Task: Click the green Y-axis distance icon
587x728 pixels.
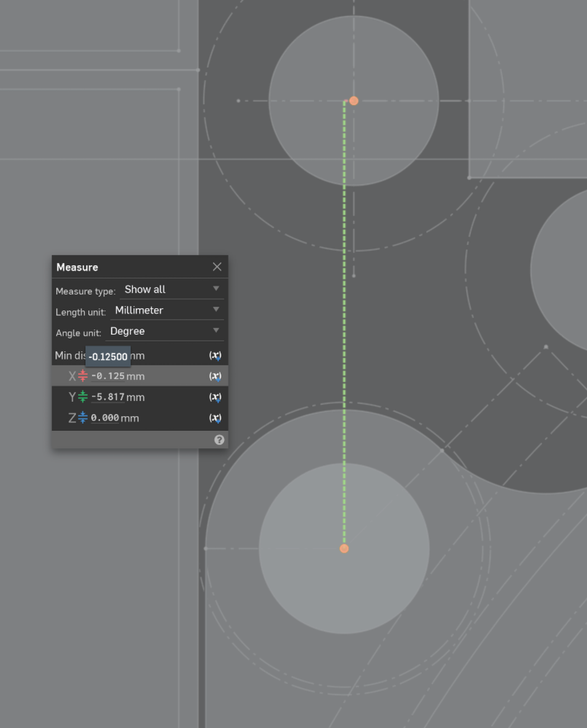Action: (82, 397)
